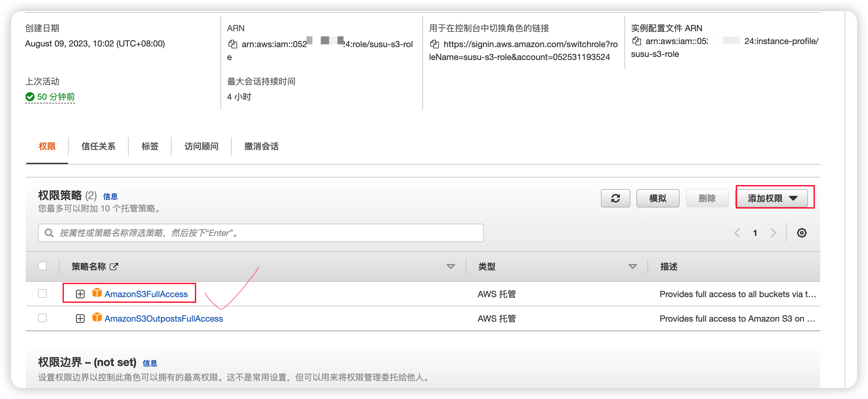Click AWS 托管 type in AmazonS3OutpostsFullAccess row

pos(497,319)
